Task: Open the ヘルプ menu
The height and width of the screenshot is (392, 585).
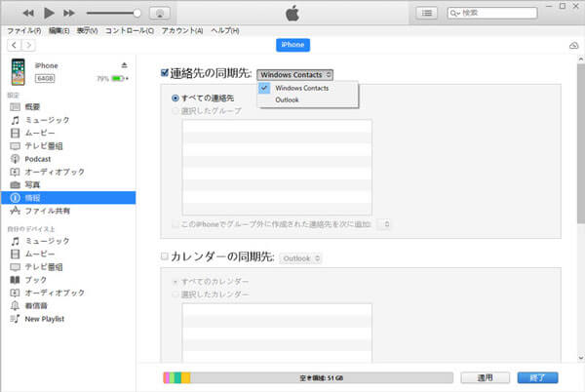Action: pyautogui.click(x=225, y=30)
